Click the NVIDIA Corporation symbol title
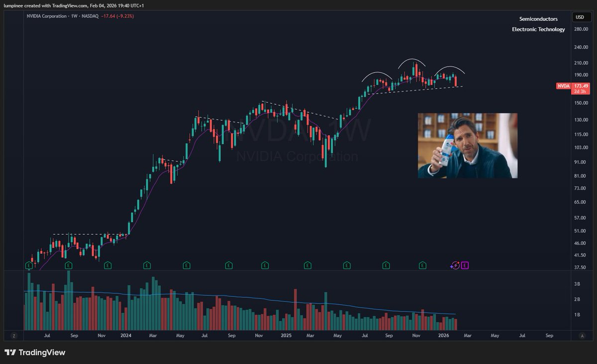The width and height of the screenshot is (597, 364). (46, 16)
